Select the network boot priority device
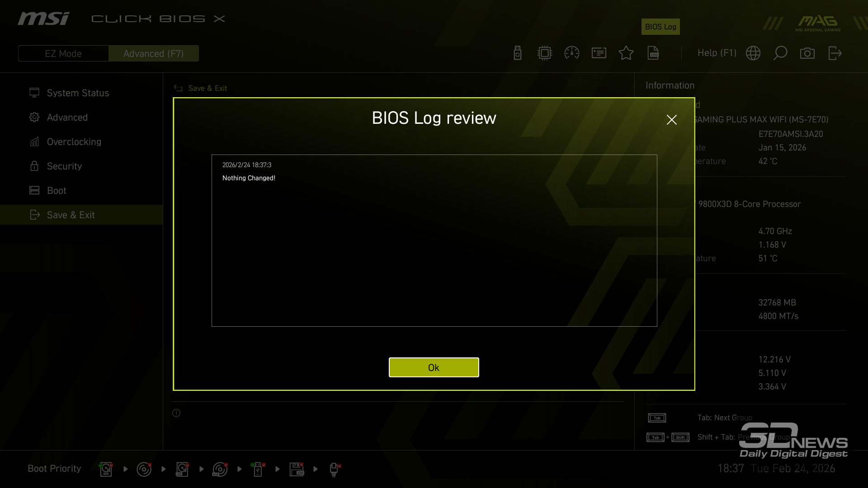This screenshot has height=488, width=868. click(x=334, y=469)
